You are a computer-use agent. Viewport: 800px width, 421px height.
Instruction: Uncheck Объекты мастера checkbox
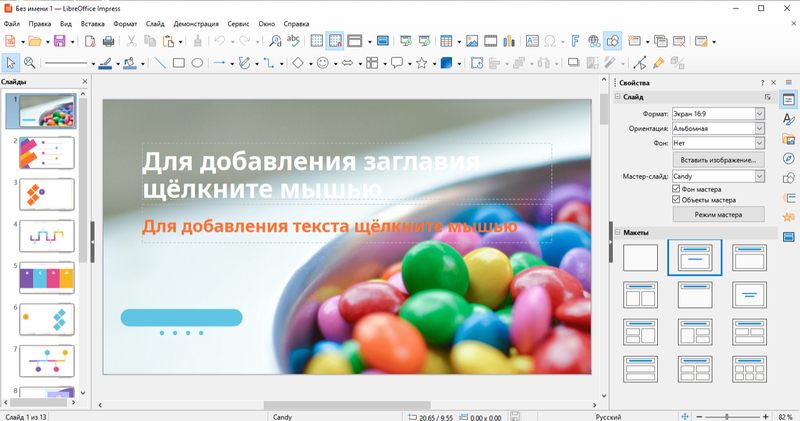(676, 200)
